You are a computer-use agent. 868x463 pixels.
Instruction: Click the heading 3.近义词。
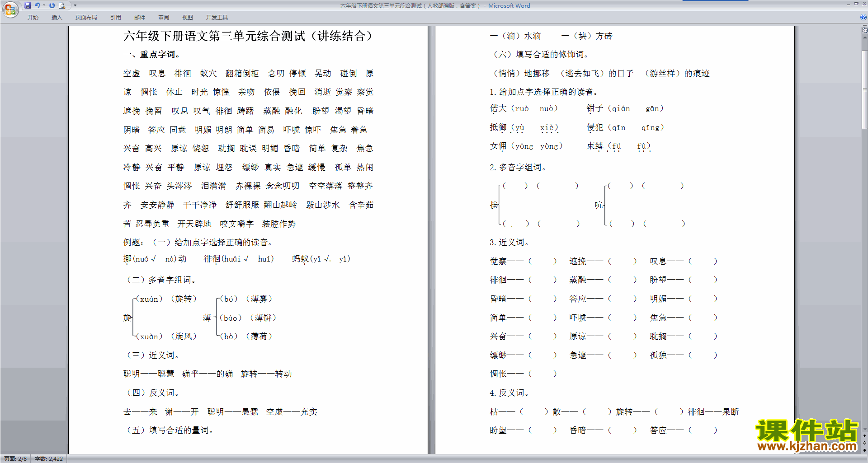click(510, 243)
